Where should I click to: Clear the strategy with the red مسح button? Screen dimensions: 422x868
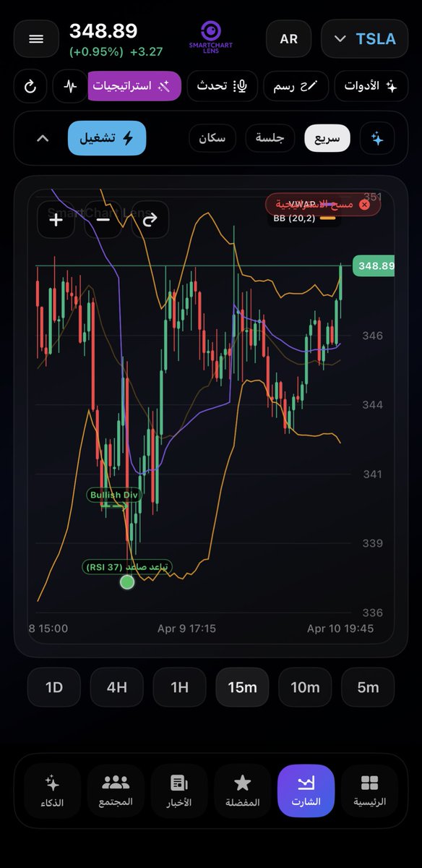323,205
